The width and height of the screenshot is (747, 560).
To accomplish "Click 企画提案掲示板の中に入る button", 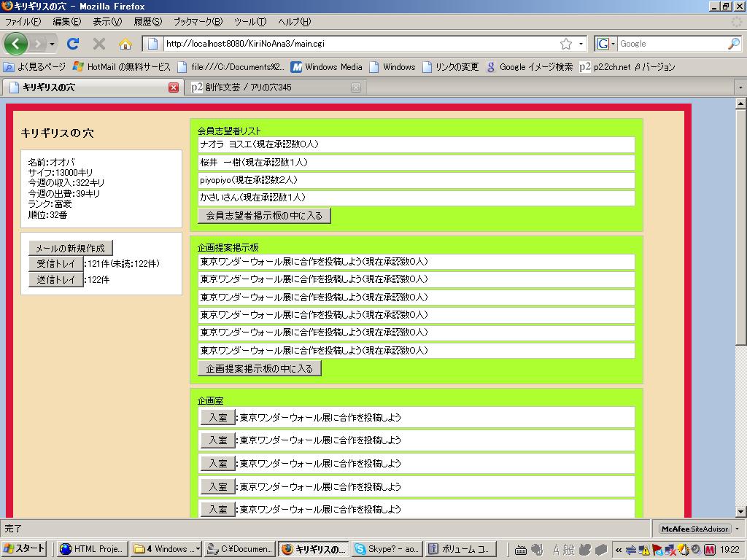I will click(259, 368).
